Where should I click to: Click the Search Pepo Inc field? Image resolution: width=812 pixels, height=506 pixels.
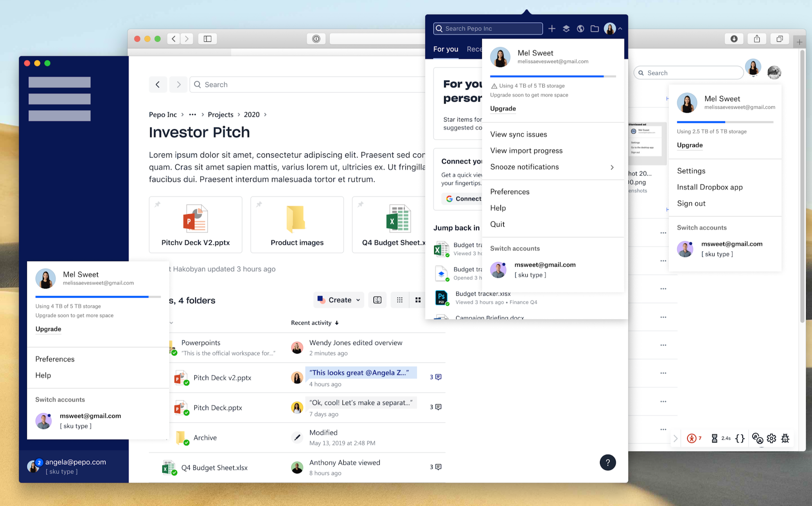tap(488, 29)
